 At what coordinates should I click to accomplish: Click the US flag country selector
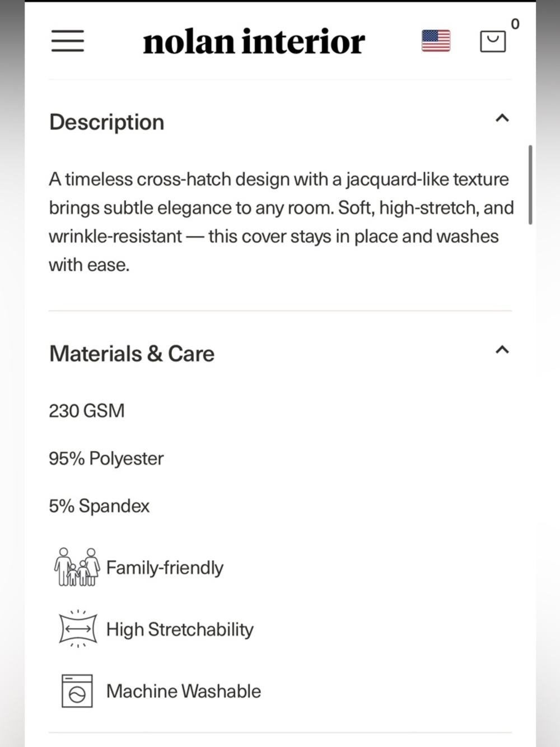tap(436, 41)
